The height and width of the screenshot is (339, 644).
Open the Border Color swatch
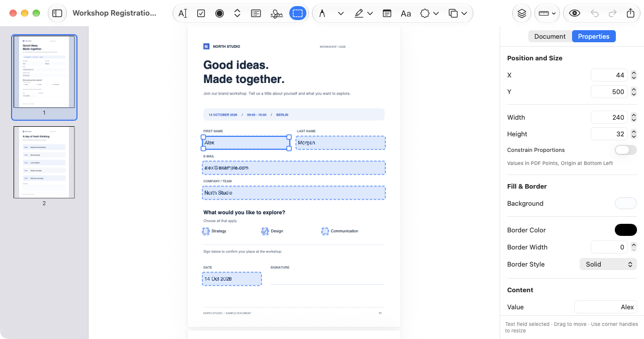(x=626, y=230)
